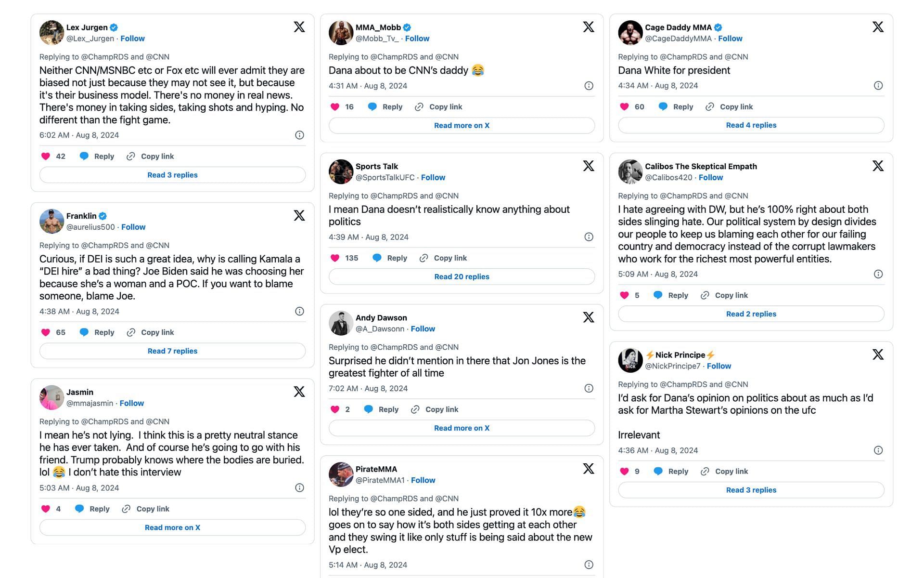Heart icon on Calibos tweet with 5 likes

624,295
